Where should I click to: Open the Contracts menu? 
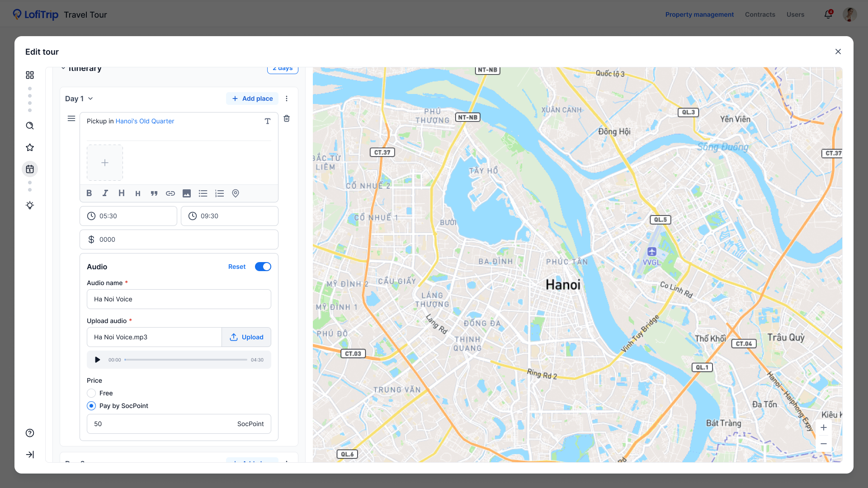coord(760,14)
